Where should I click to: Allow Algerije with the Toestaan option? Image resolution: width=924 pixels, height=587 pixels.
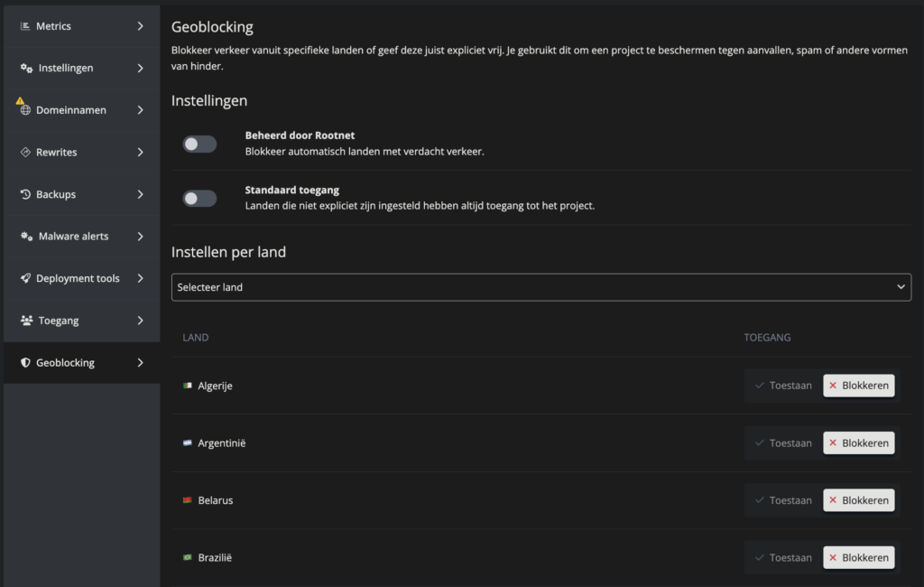point(783,386)
